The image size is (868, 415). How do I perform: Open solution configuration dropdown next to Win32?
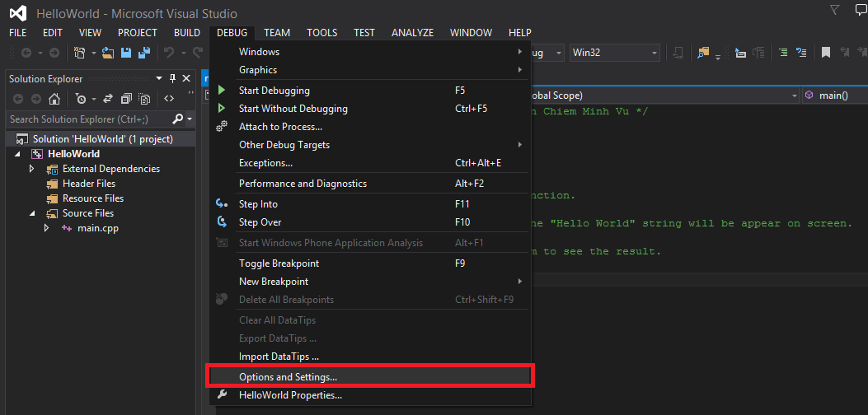click(x=547, y=53)
